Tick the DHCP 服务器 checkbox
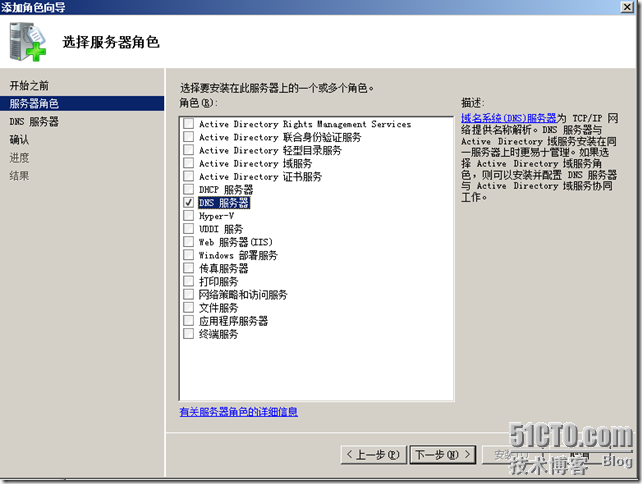The image size is (642, 484). [188, 189]
